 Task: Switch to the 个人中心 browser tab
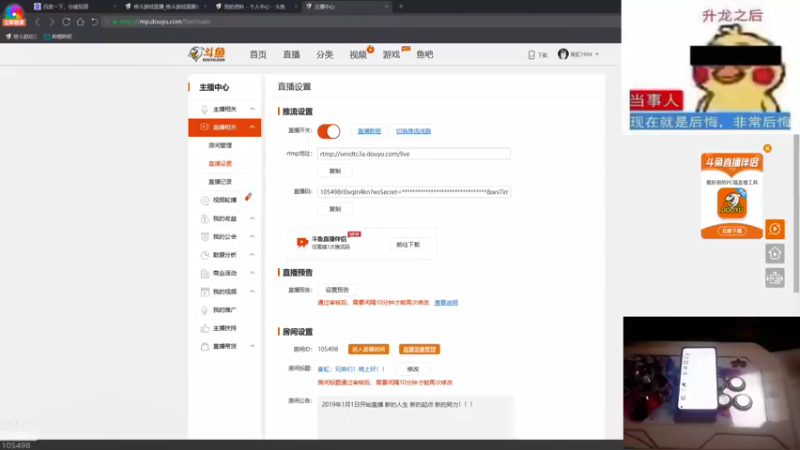point(256,7)
